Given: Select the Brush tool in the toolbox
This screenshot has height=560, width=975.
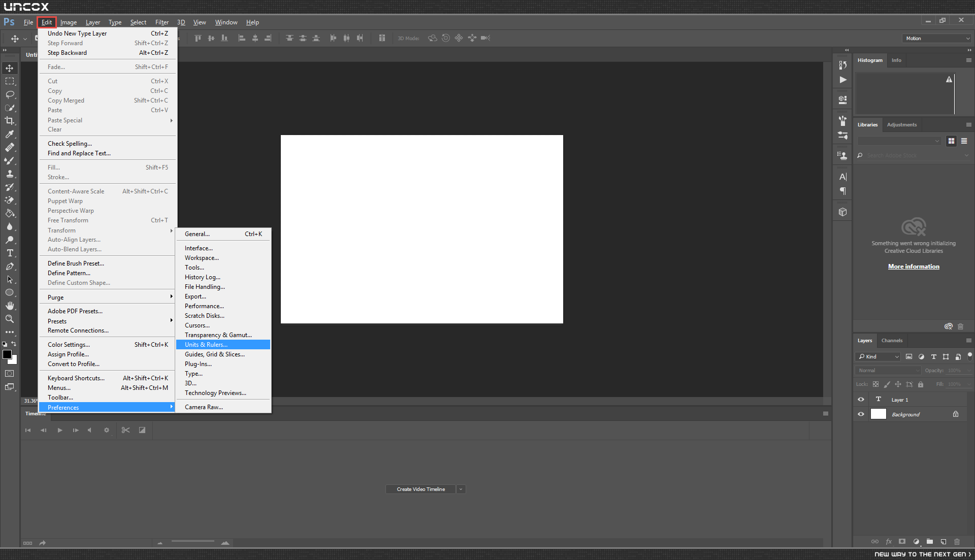Looking at the screenshot, I should point(10,160).
